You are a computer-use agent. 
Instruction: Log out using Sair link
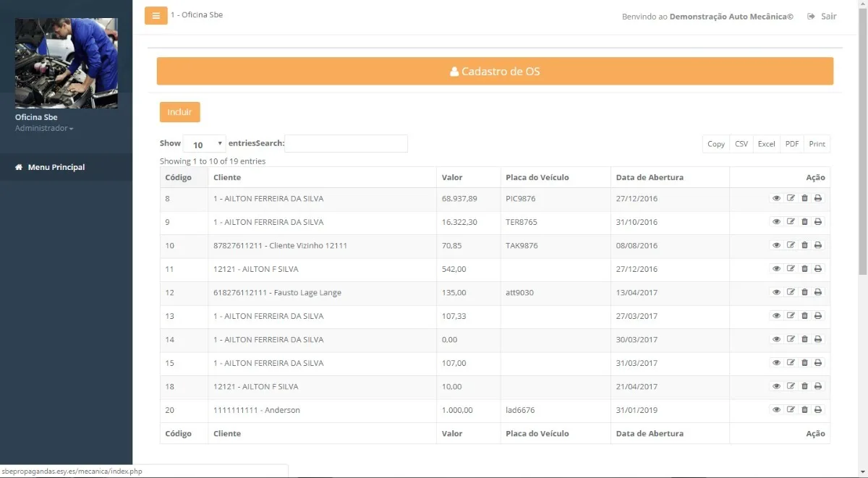point(822,16)
